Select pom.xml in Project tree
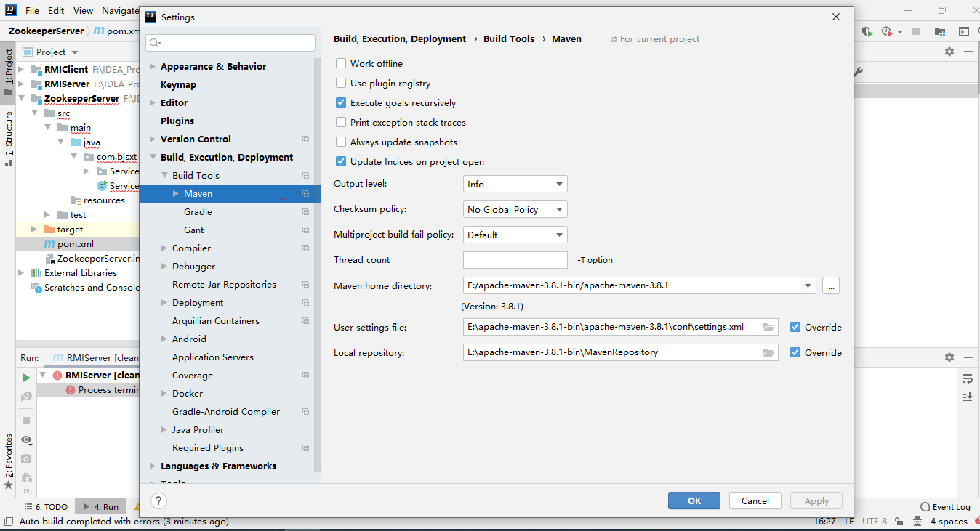The width and height of the screenshot is (980, 531). coord(76,244)
